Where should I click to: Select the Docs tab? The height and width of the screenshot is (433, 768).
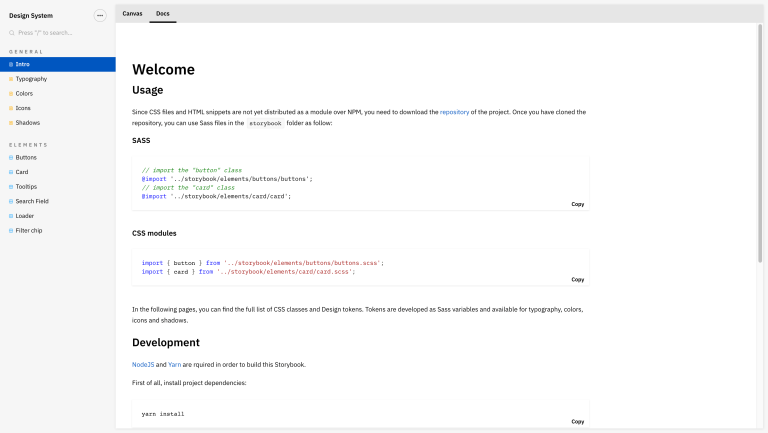tap(163, 13)
